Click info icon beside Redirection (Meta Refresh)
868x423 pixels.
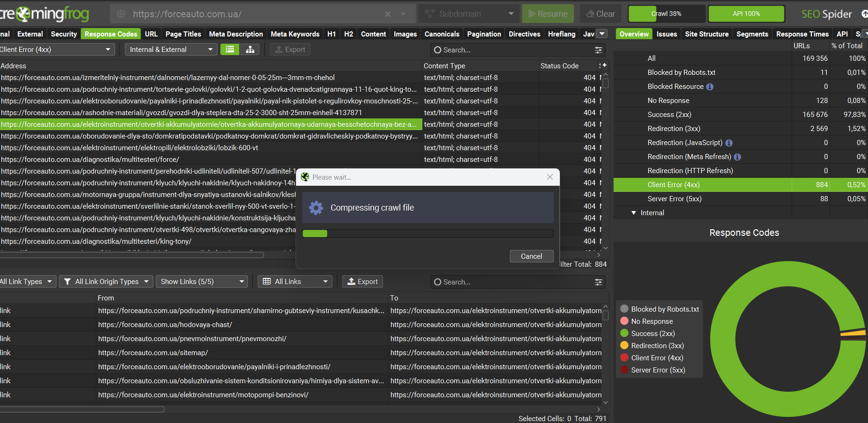click(x=738, y=157)
